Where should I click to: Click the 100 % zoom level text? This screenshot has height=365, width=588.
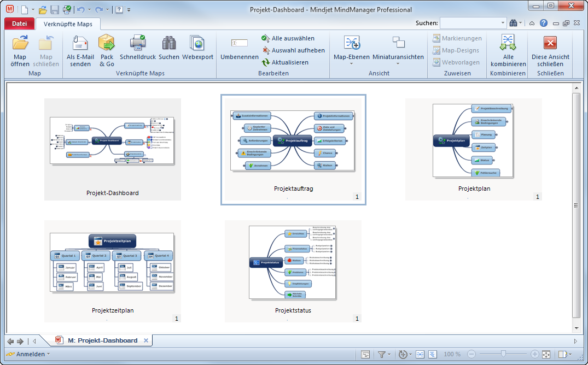452,354
